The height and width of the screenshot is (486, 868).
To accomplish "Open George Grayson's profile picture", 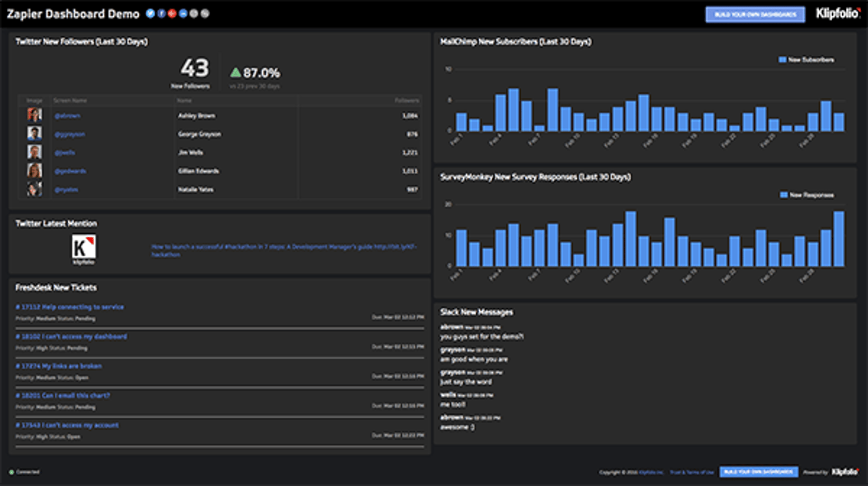I will (34, 133).
